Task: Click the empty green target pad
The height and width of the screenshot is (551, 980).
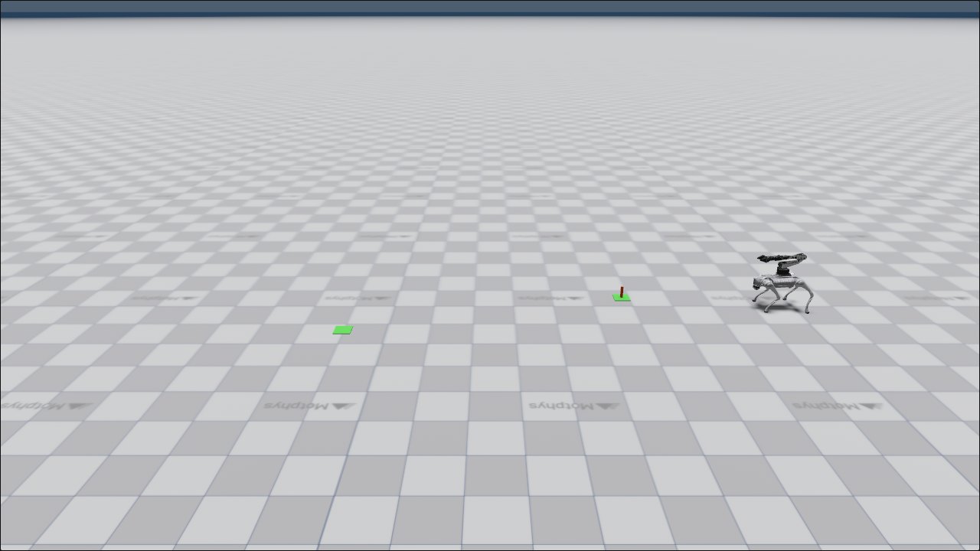Action: 343,330
